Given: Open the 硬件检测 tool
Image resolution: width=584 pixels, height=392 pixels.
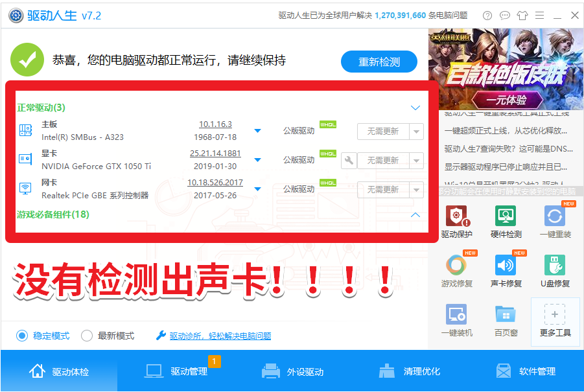Looking at the screenshot, I should coord(506,222).
